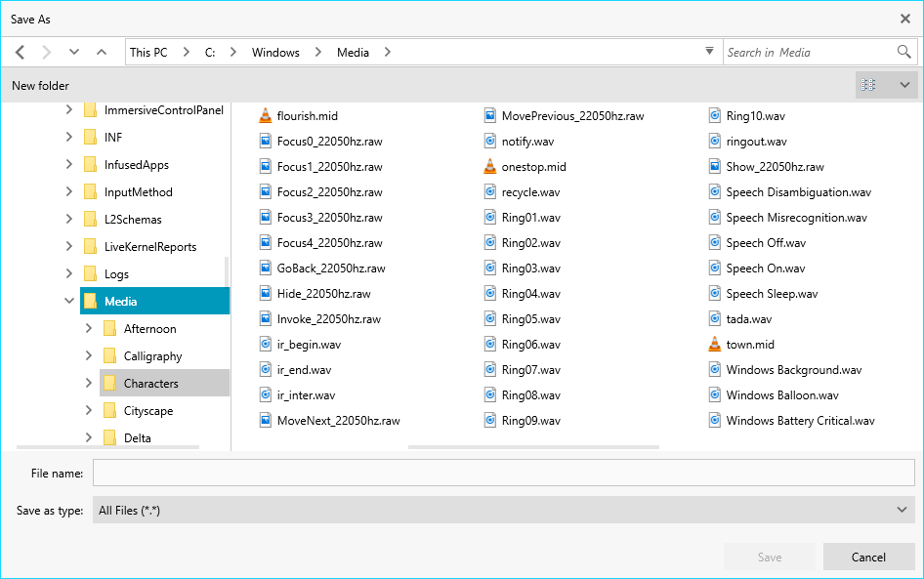Open the Save as type dropdown

[x=504, y=510]
